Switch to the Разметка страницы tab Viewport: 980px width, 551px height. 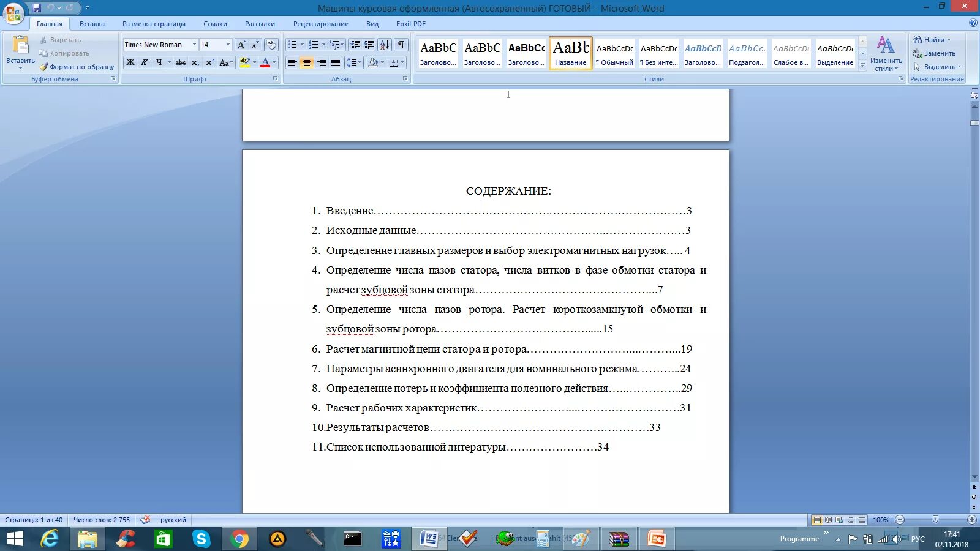point(154,24)
